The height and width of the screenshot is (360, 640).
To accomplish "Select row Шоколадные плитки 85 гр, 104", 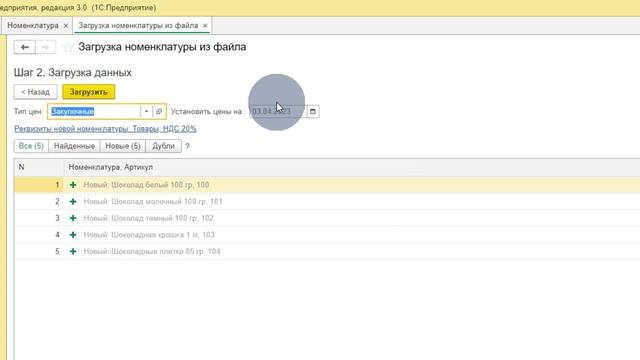I will click(x=327, y=251).
